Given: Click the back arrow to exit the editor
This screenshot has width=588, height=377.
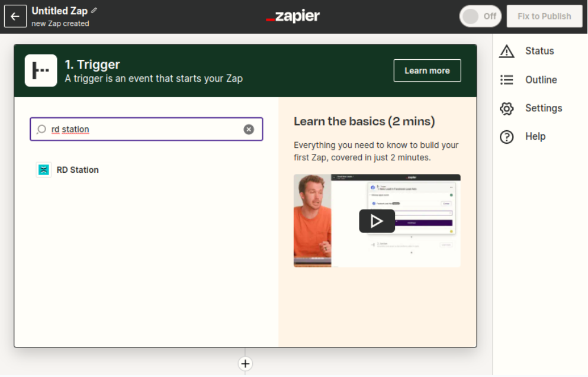Looking at the screenshot, I should (15, 15).
